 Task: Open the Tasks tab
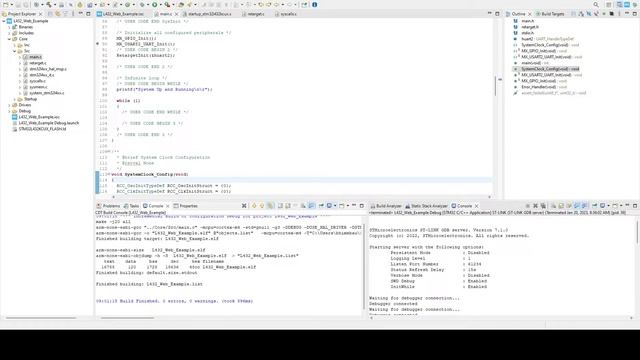tap(131, 206)
